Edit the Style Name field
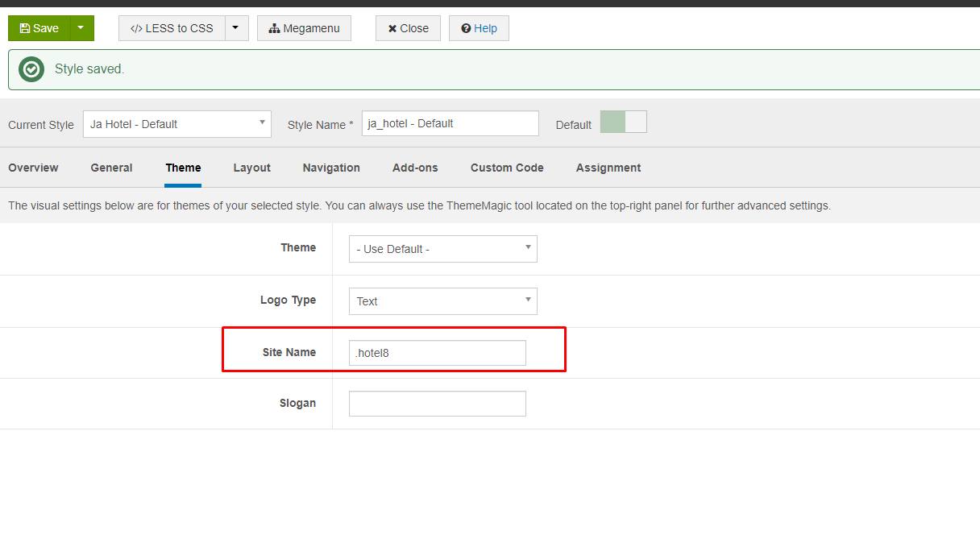 click(x=450, y=123)
